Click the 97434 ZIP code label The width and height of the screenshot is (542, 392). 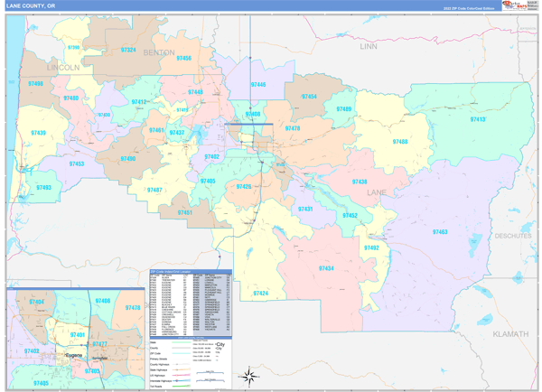coord(327,268)
